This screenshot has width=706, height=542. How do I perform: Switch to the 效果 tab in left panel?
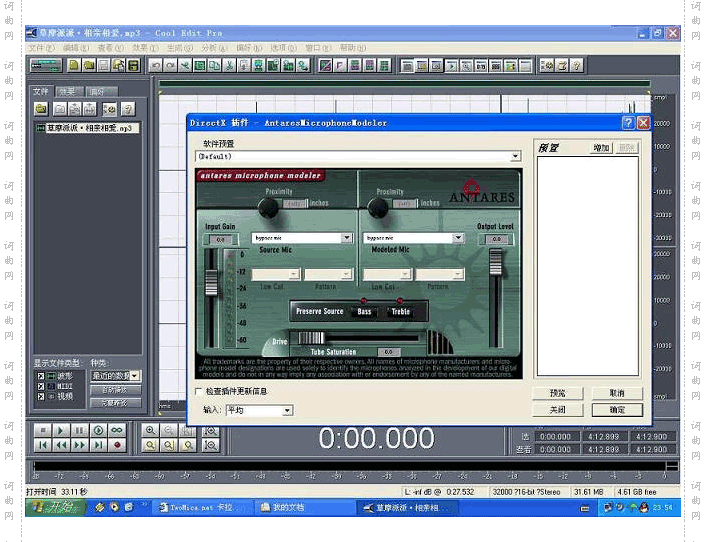tap(69, 91)
